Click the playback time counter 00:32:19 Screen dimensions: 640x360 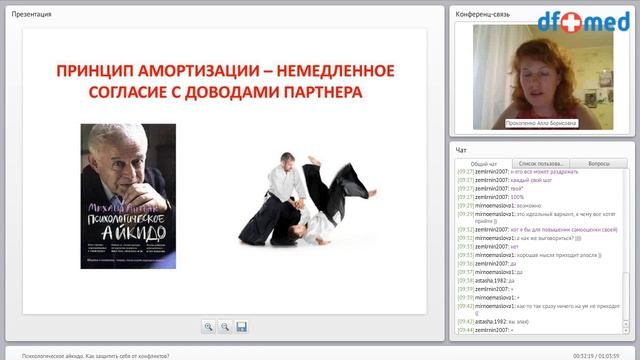(x=584, y=356)
